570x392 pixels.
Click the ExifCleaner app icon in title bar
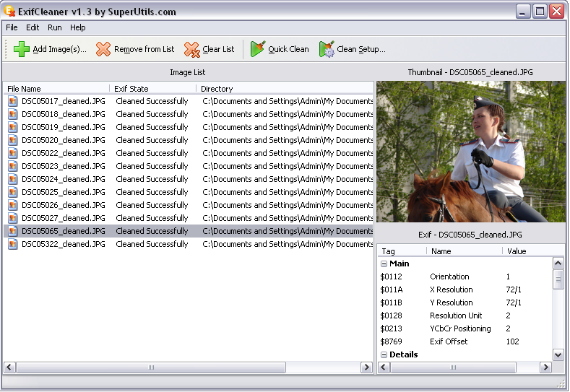(x=10, y=12)
